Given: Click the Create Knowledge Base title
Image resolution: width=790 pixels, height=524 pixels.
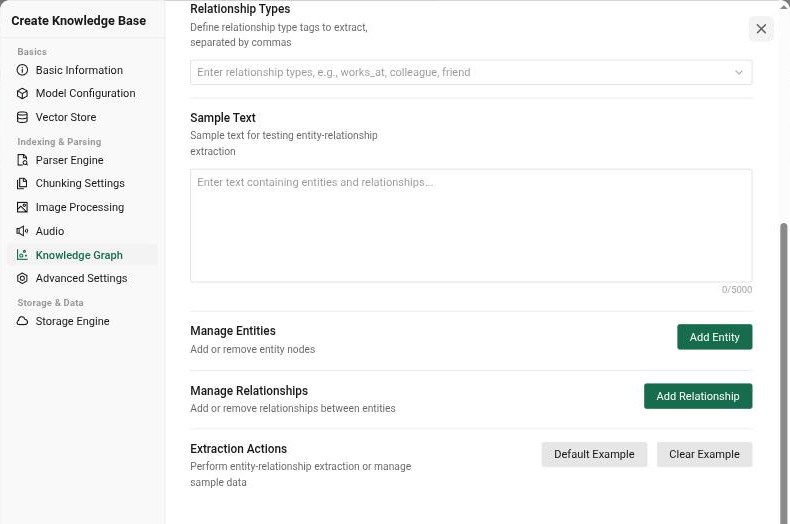Looking at the screenshot, I should click(79, 21).
